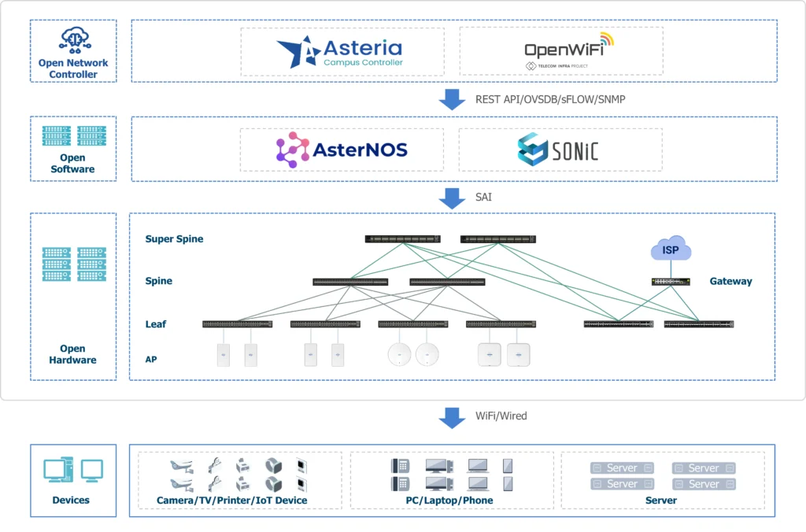Click the server racks icon above Open Hardware
This screenshot has height=532, width=806.
pos(74,264)
